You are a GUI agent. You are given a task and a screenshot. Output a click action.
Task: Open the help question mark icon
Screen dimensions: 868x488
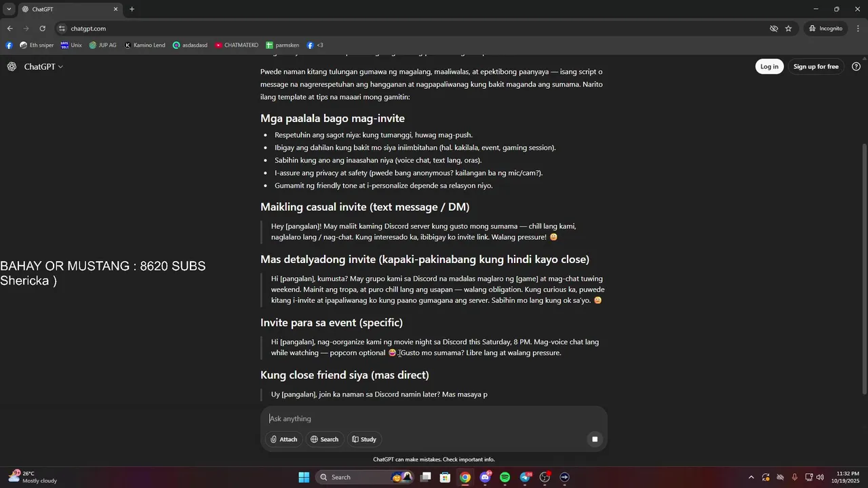point(856,66)
